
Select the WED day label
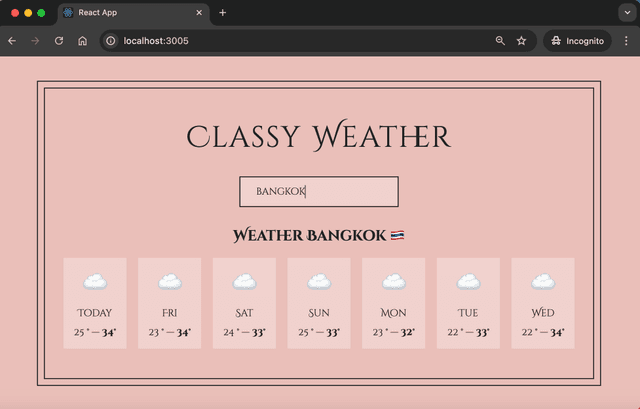(x=543, y=313)
